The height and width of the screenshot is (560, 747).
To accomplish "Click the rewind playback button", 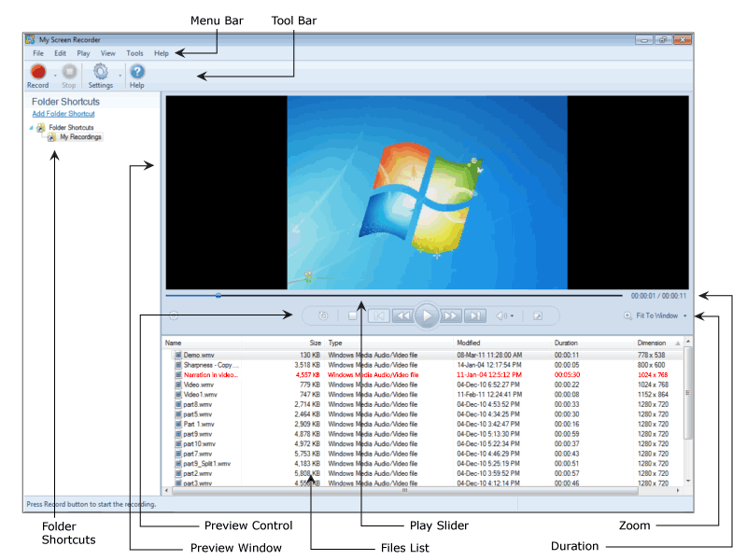I will (402, 316).
